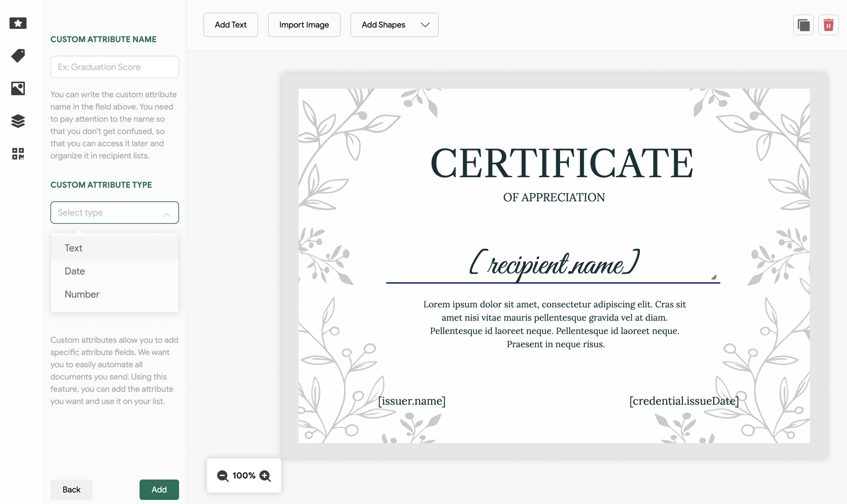Open the image gallery sidebar icon
Image resolution: width=847 pixels, height=504 pixels.
(x=18, y=88)
